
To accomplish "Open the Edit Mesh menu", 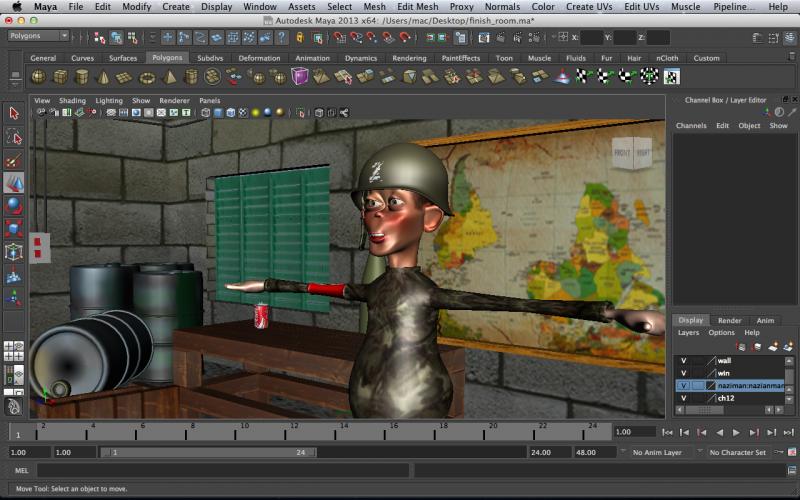I will (417, 7).
